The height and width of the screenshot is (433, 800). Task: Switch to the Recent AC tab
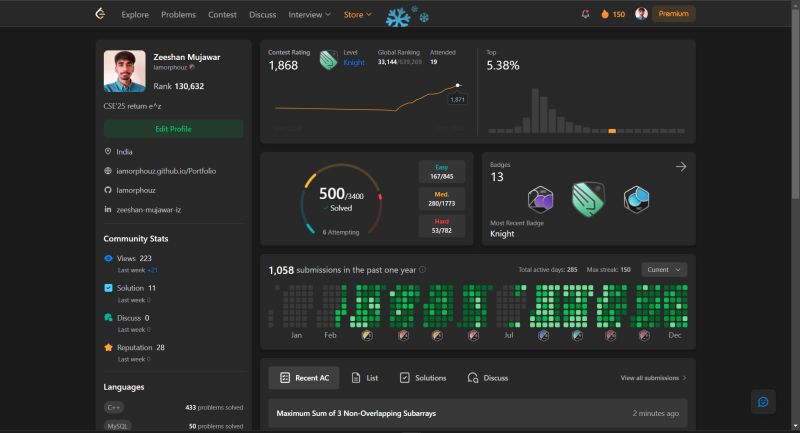pyautogui.click(x=304, y=378)
